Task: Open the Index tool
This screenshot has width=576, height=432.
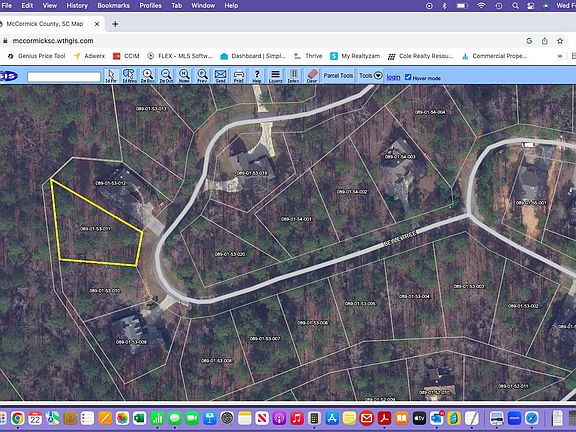Action: (293, 76)
